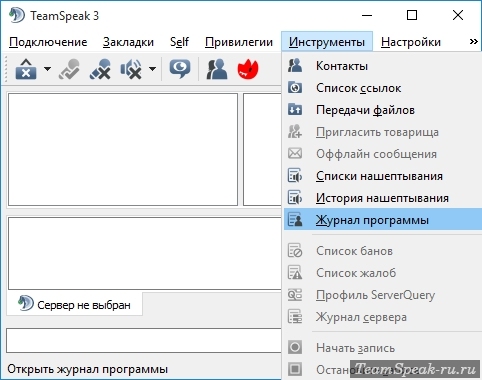
Task: Open the Привилегии menu
Action: coord(239,42)
